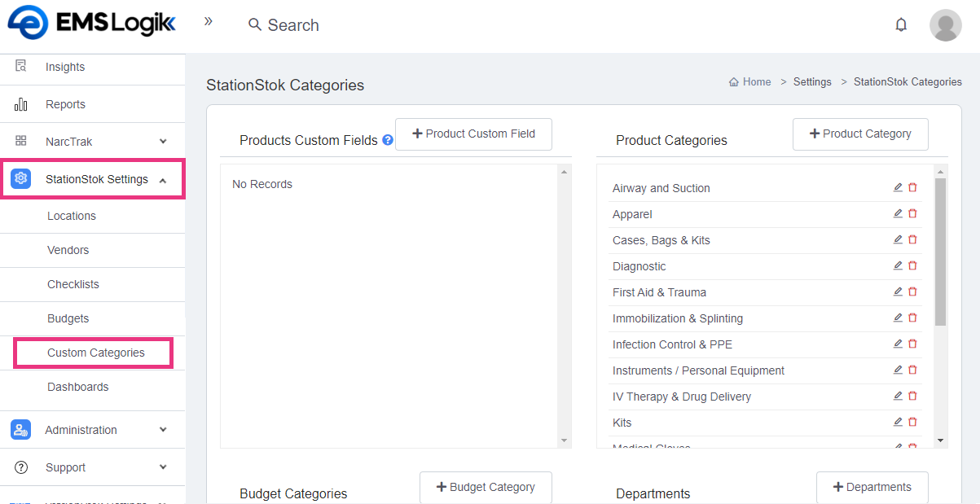
Task: Edit the First Aid & Trauma category
Action: 898,291
